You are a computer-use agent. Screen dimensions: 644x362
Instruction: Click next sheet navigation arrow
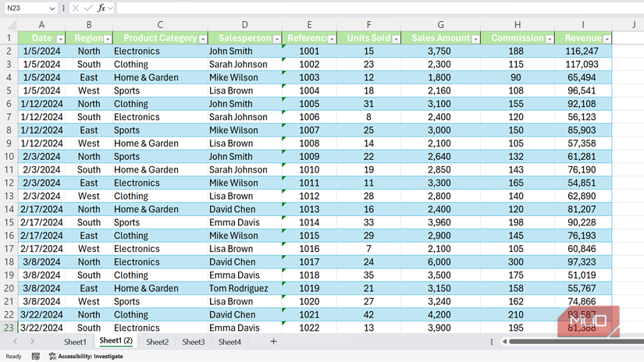click(x=33, y=342)
